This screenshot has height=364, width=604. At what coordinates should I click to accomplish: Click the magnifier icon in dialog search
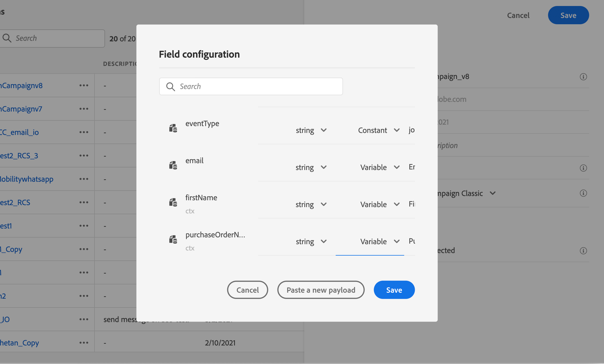(x=170, y=86)
